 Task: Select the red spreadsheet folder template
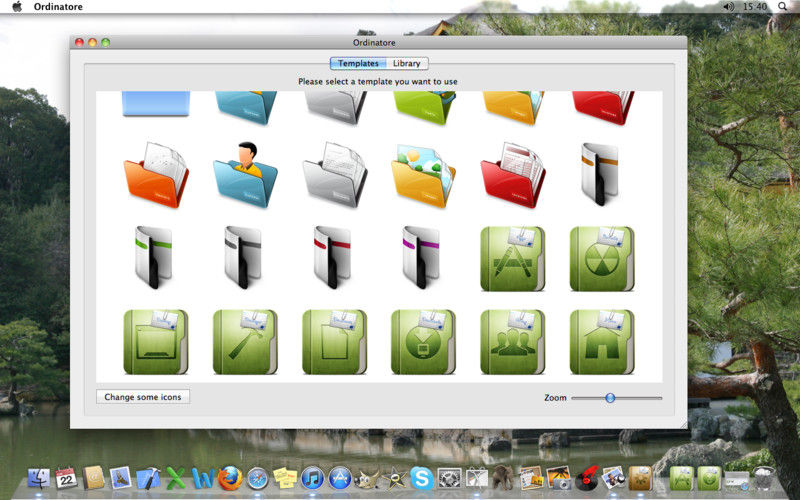[x=512, y=175]
